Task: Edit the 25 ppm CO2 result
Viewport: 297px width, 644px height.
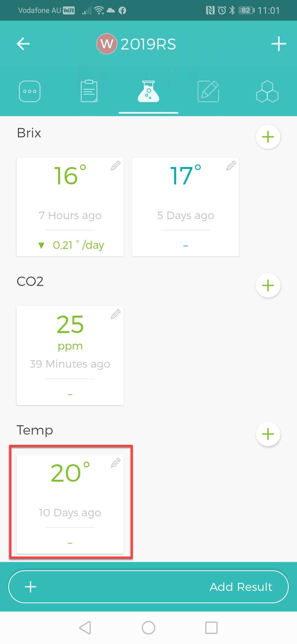Action: pyautogui.click(x=116, y=314)
